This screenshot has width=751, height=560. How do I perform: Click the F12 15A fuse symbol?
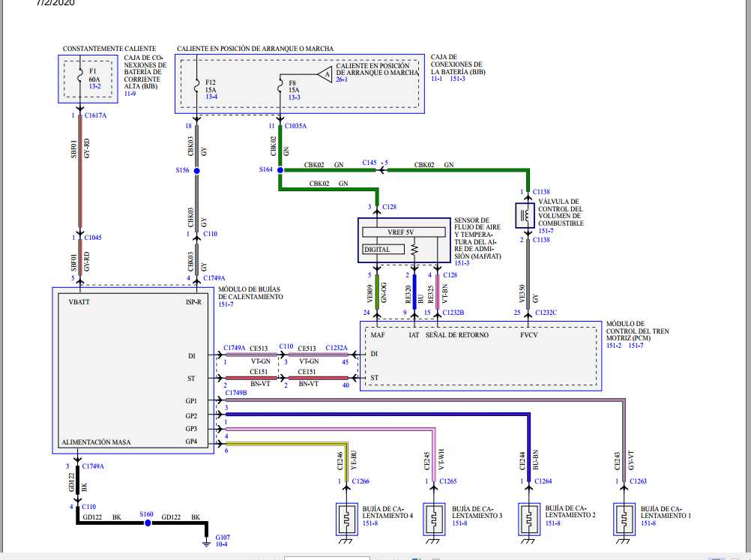click(x=196, y=86)
